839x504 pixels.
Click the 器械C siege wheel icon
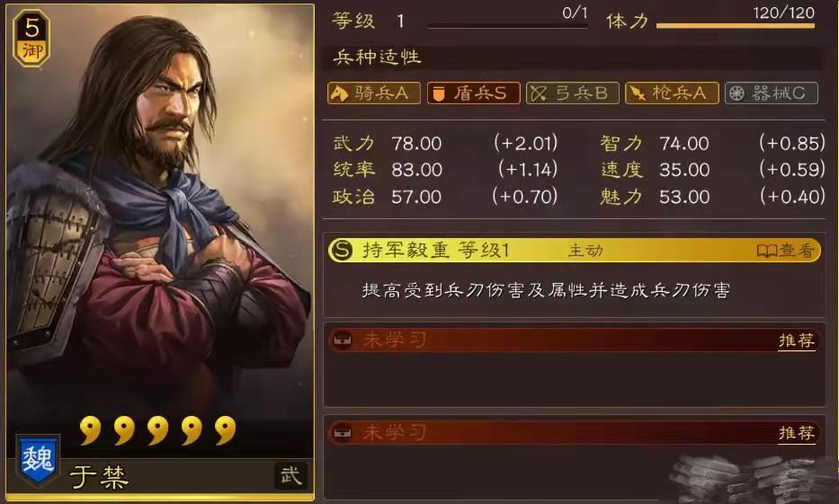736,93
